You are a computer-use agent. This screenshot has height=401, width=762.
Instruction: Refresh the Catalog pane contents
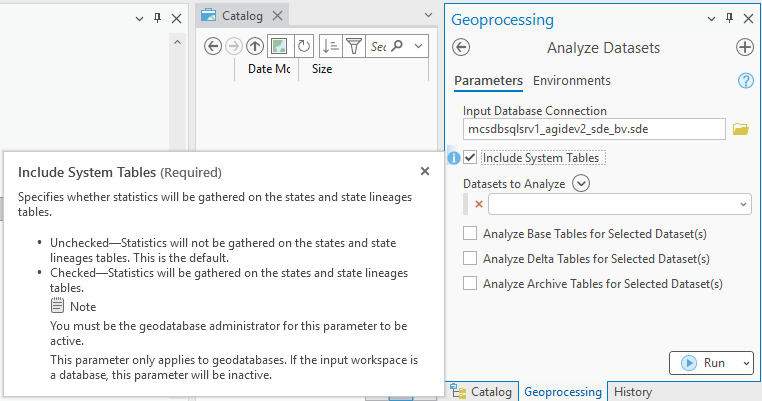point(303,46)
